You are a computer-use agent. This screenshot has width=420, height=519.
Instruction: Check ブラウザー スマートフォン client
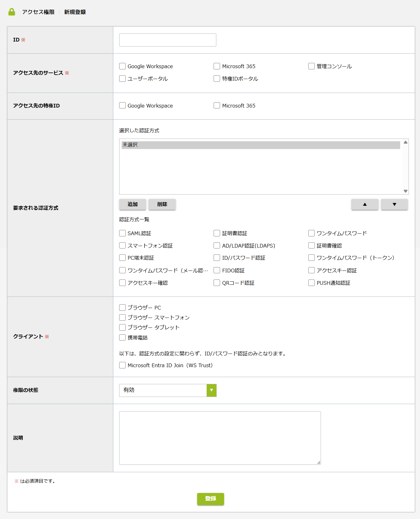[123, 318]
